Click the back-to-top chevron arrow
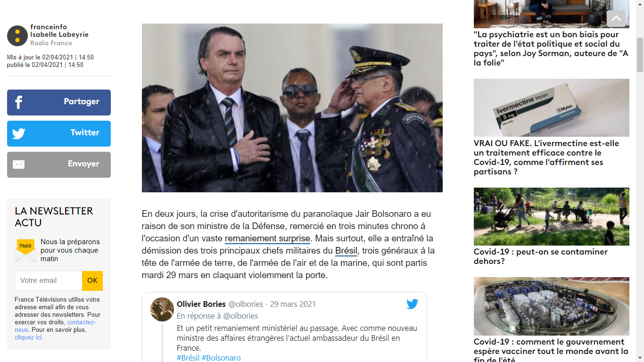This screenshot has height=362, width=644. (616, 19)
